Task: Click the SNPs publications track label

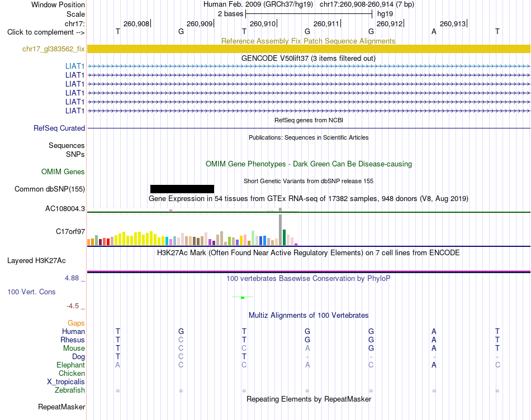Action: tap(75, 154)
